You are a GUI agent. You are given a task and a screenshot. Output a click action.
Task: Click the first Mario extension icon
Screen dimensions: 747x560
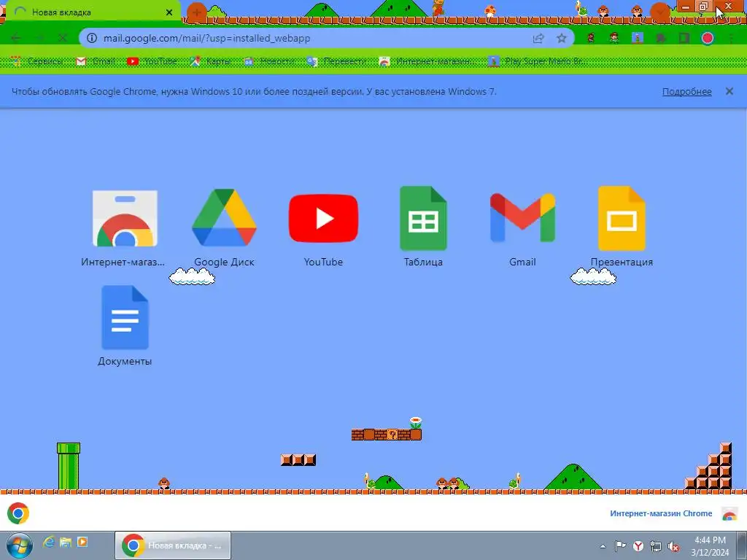point(591,38)
